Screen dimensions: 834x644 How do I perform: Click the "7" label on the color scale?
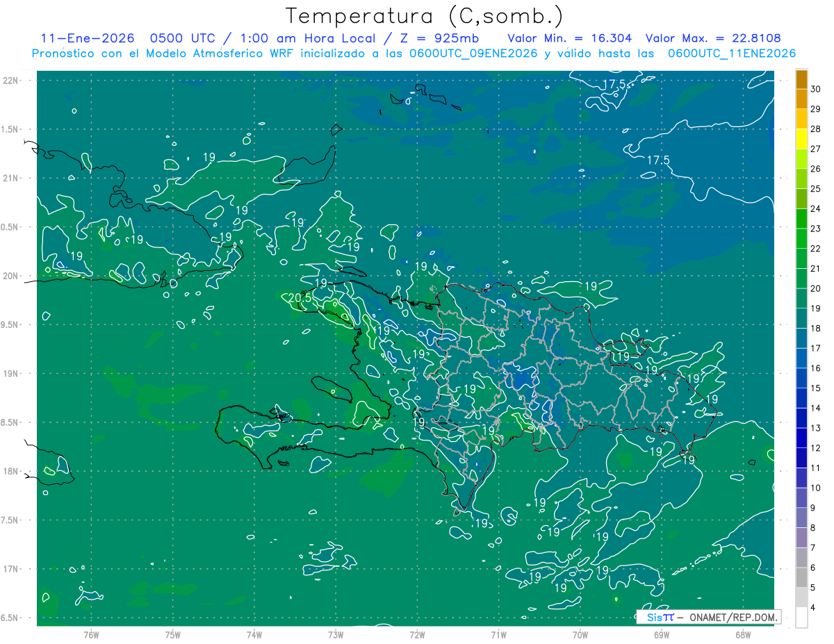813,547
